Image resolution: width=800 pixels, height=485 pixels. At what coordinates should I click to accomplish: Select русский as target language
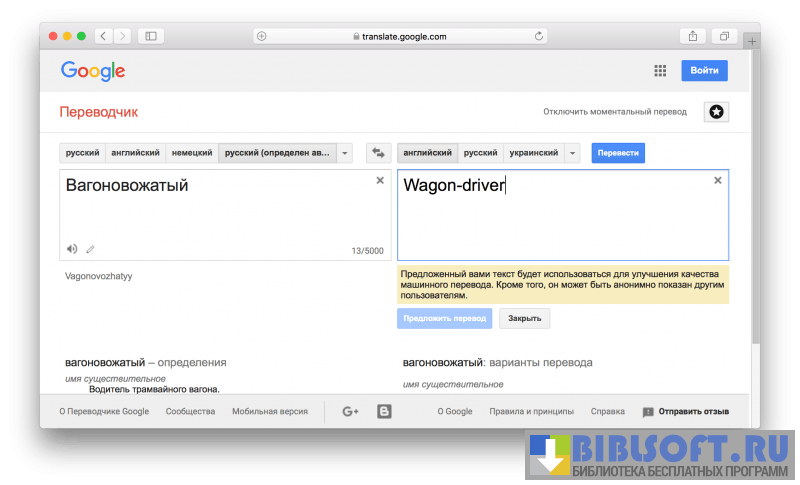(481, 153)
